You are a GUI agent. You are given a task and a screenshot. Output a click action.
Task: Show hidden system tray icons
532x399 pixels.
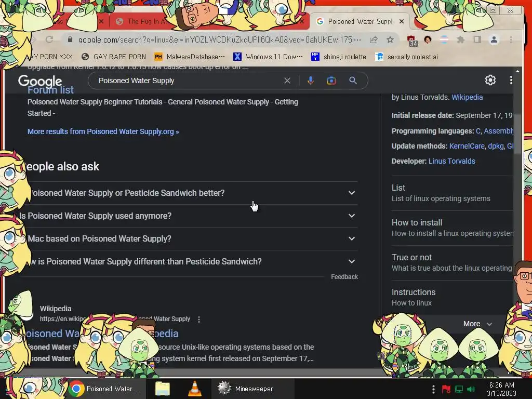coord(433,389)
